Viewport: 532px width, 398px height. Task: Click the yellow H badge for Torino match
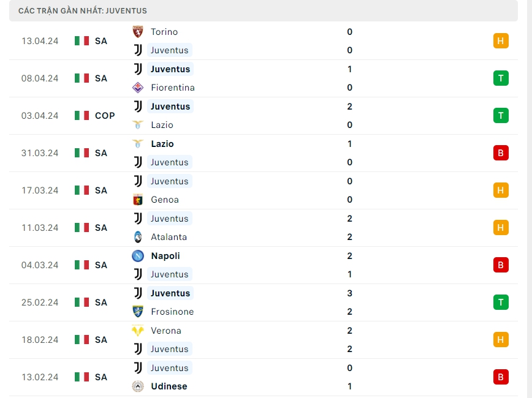tap(500, 41)
